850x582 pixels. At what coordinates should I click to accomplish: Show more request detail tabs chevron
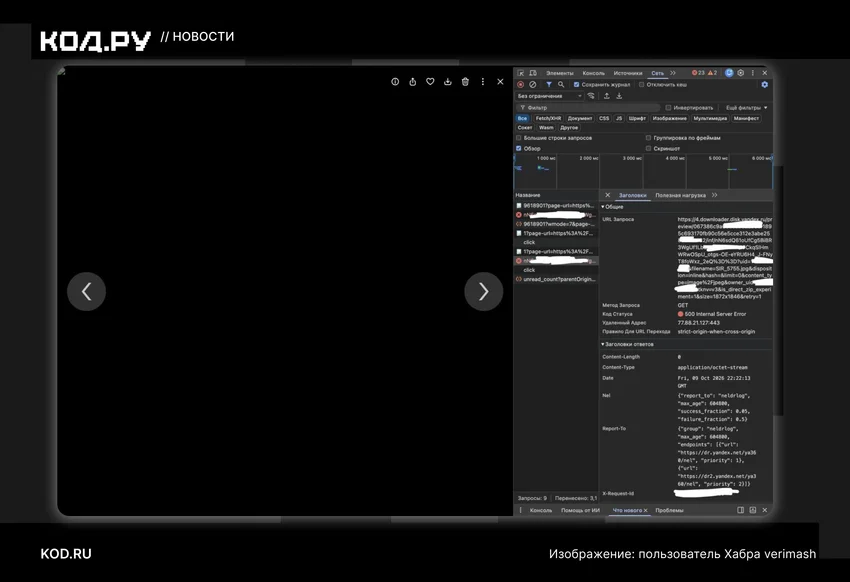tap(714, 195)
